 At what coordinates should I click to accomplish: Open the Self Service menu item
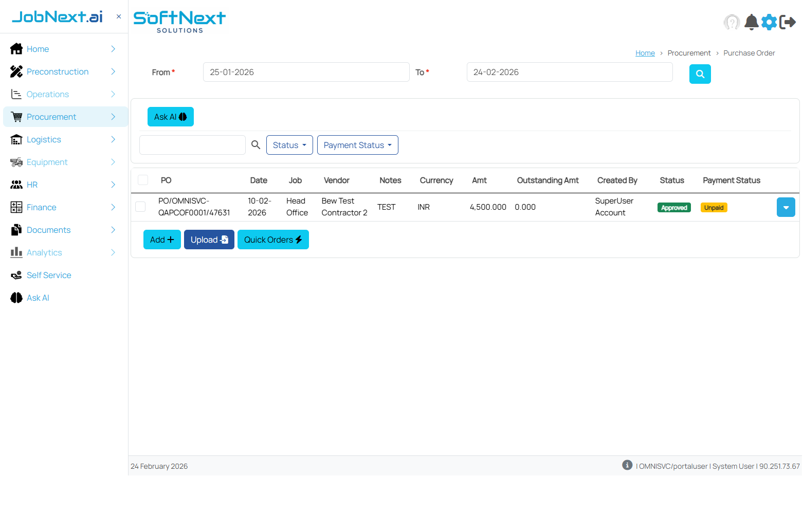coord(48,275)
